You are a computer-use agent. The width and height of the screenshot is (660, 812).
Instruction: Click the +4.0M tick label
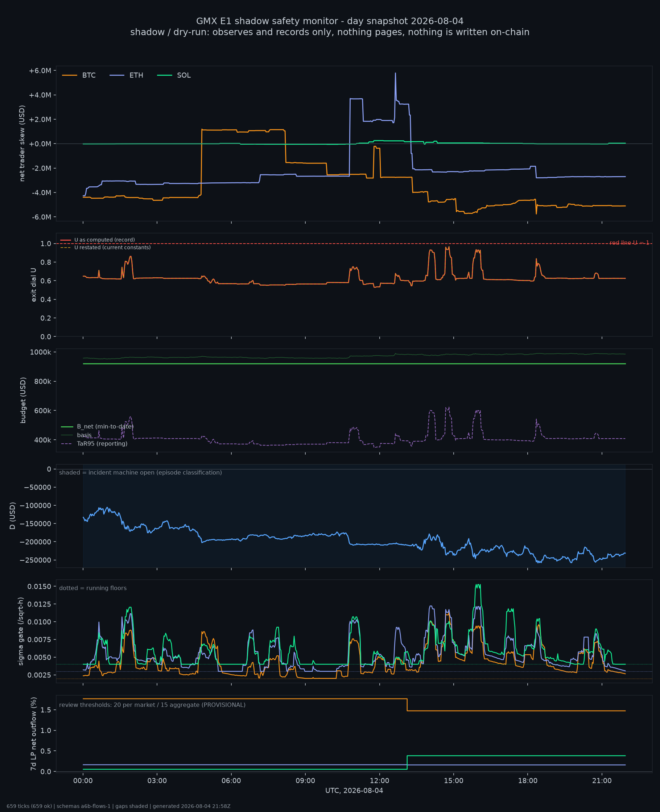coord(40,95)
